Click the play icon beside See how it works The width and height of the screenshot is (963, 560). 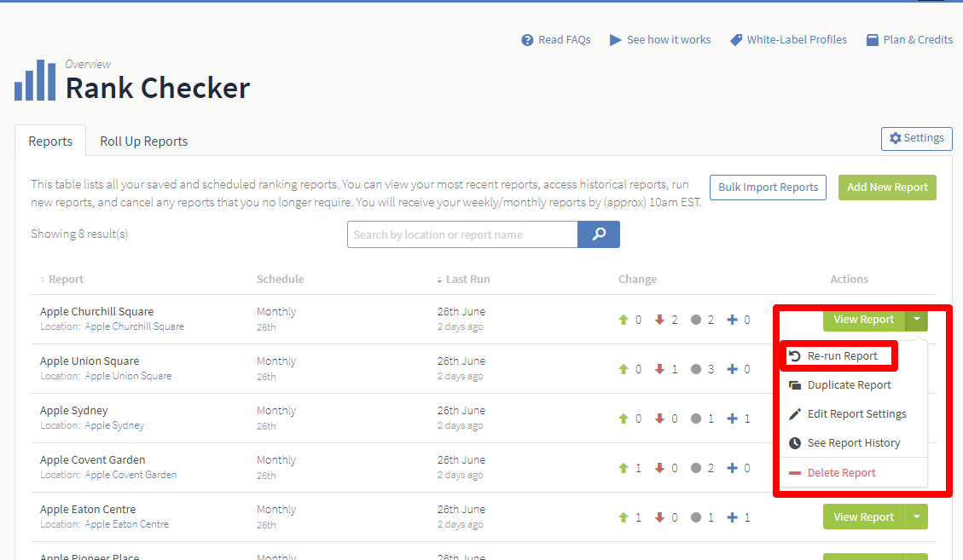click(615, 40)
